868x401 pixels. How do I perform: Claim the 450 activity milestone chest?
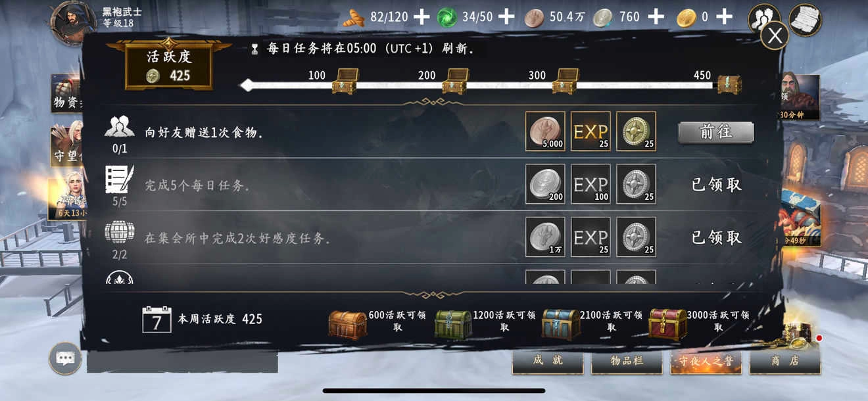pyautogui.click(x=729, y=84)
